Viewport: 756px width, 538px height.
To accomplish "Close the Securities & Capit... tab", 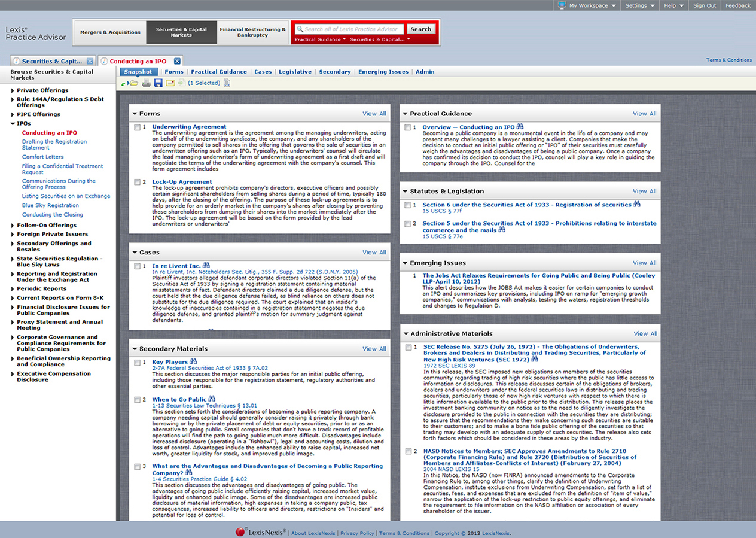I will [90, 61].
